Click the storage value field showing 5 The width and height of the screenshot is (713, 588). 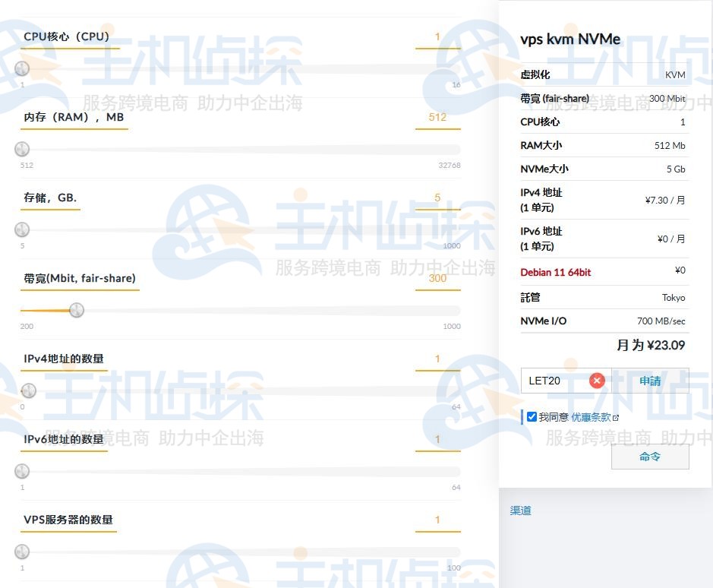click(x=437, y=198)
